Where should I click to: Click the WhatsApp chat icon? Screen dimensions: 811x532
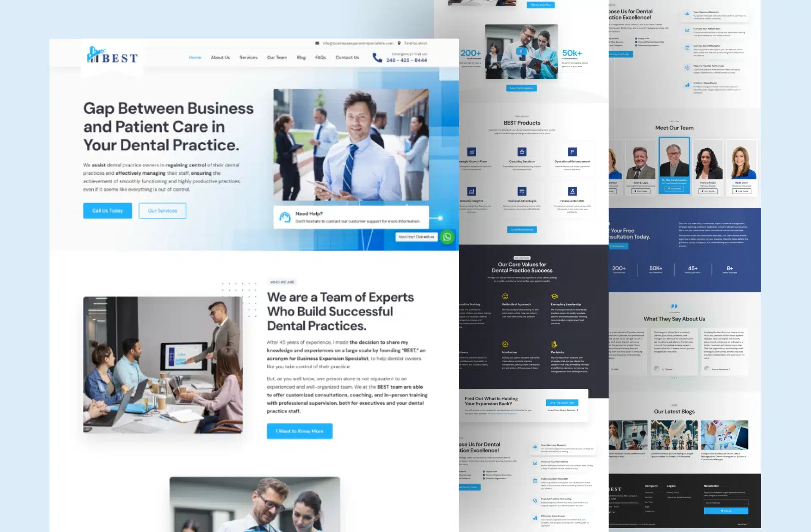coord(446,236)
